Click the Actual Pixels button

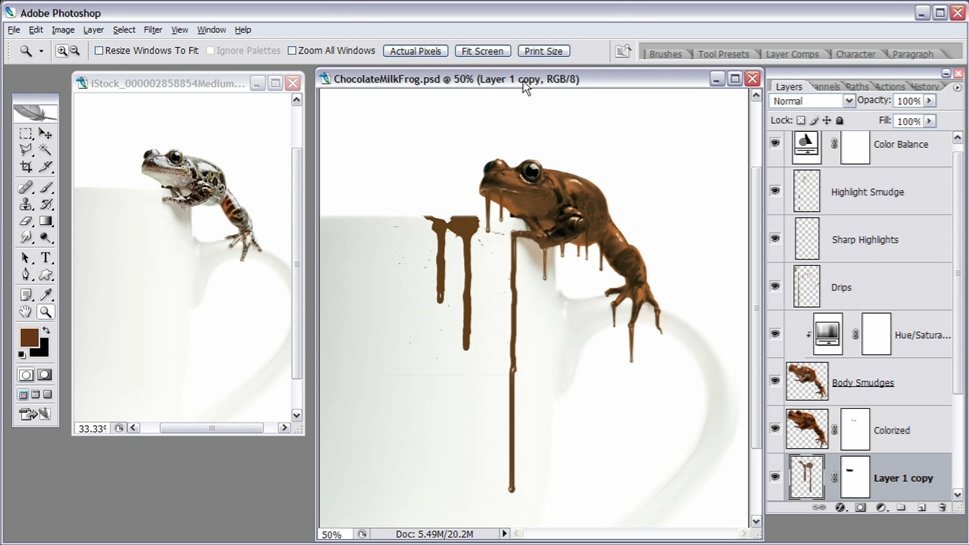(415, 51)
